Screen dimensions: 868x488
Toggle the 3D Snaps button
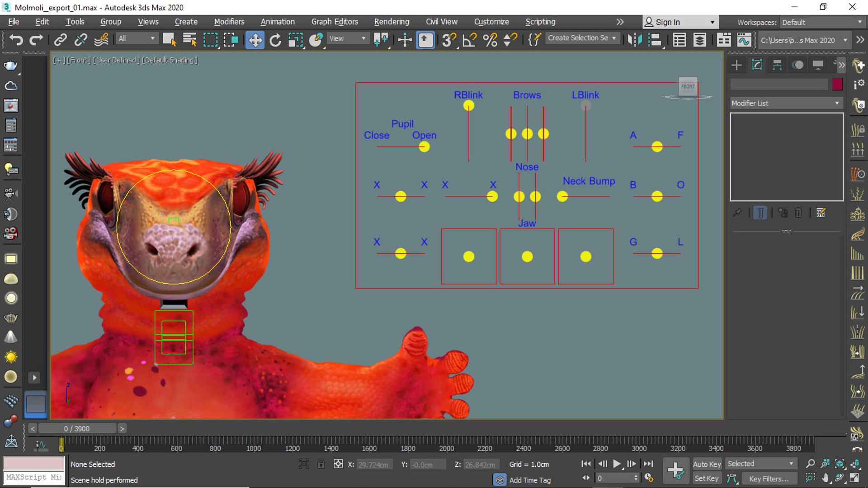click(x=449, y=40)
